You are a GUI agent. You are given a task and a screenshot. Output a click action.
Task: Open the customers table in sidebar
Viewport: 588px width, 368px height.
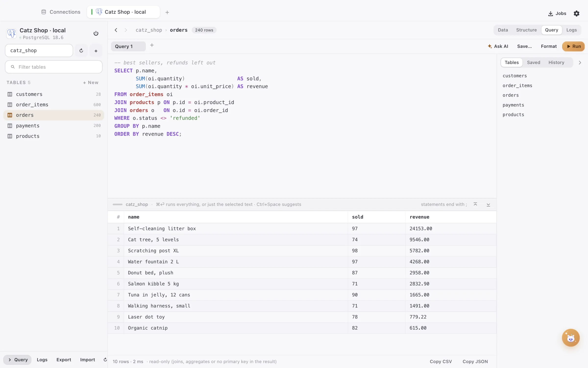click(54, 94)
